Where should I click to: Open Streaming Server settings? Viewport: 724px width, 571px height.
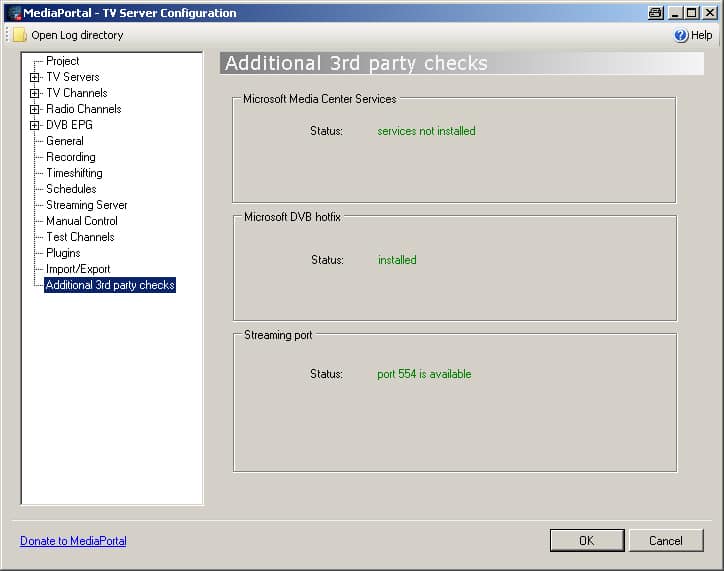tap(87, 205)
